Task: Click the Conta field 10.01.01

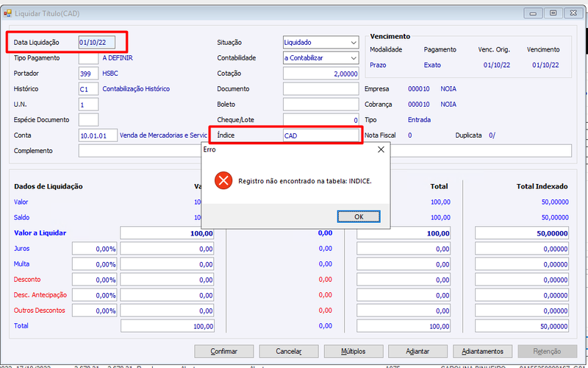Action: 98,135
